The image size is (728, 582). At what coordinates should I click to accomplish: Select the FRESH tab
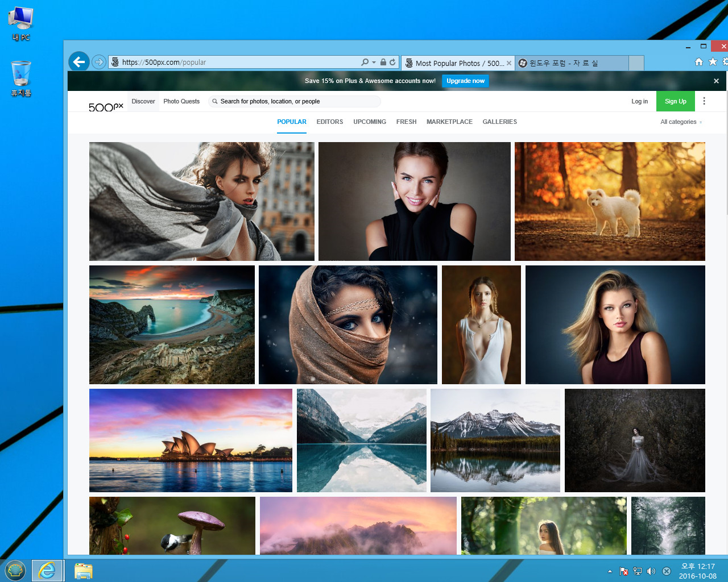click(406, 122)
